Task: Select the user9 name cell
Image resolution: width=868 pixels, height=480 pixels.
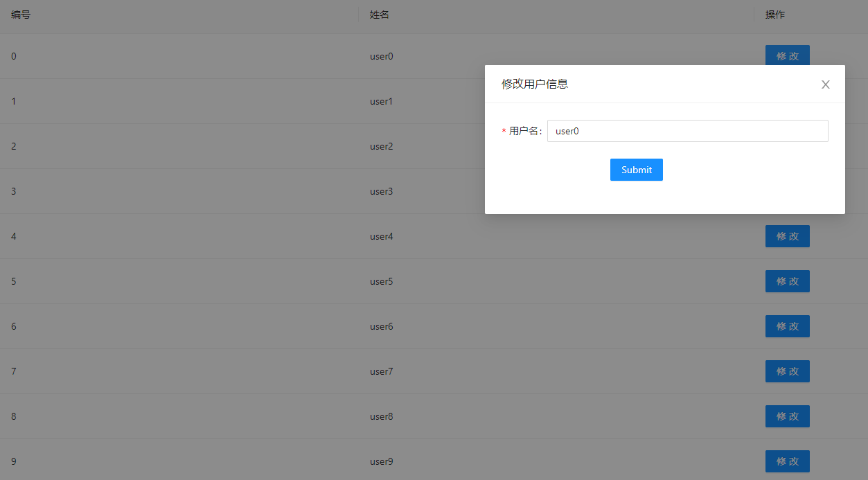Action: pyautogui.click(x=381, y=461)
